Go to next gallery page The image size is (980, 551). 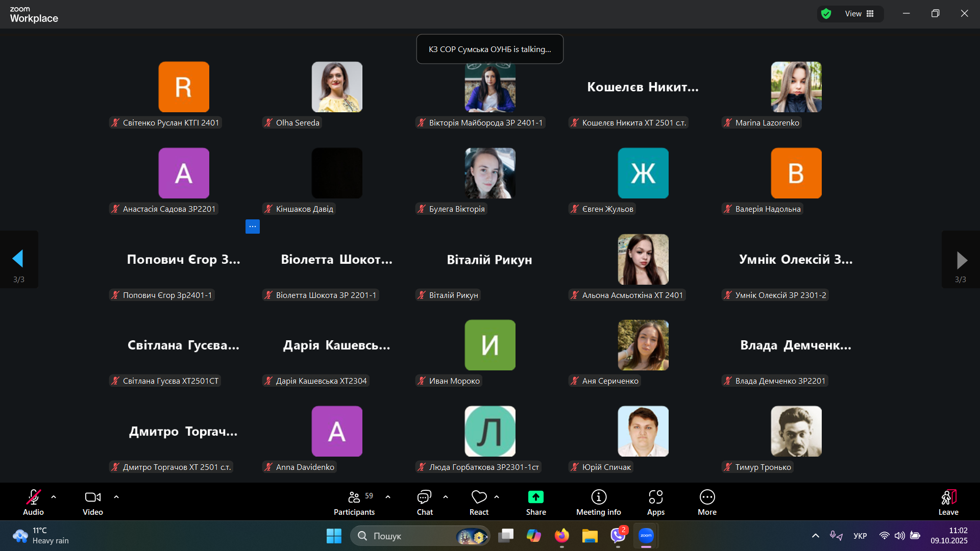click(x=961, y=260)
